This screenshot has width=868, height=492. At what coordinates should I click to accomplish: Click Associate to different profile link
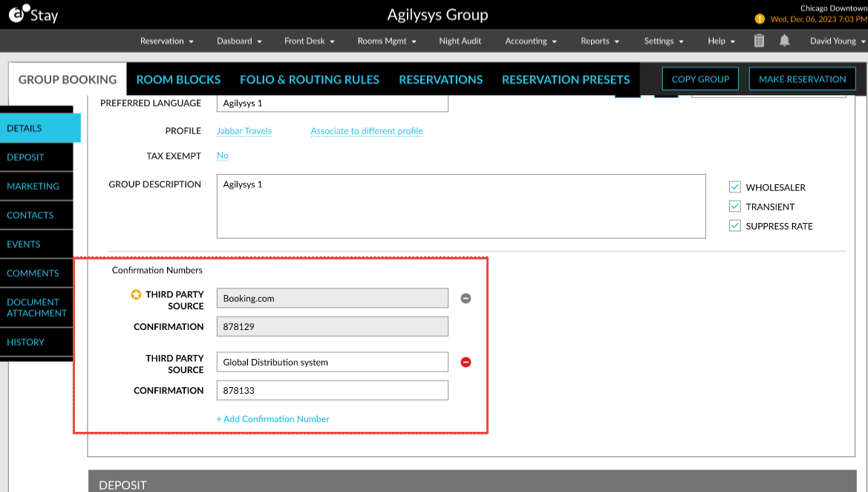[x=367, y=131]
